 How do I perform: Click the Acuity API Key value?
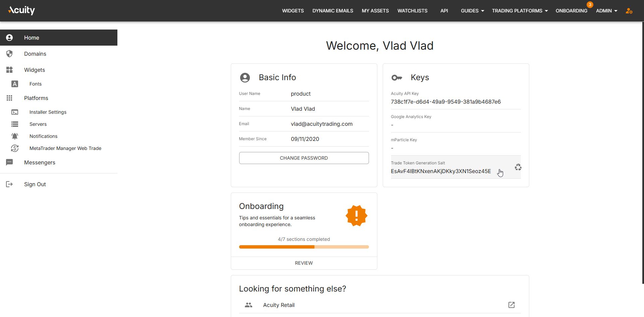[446, 102]
